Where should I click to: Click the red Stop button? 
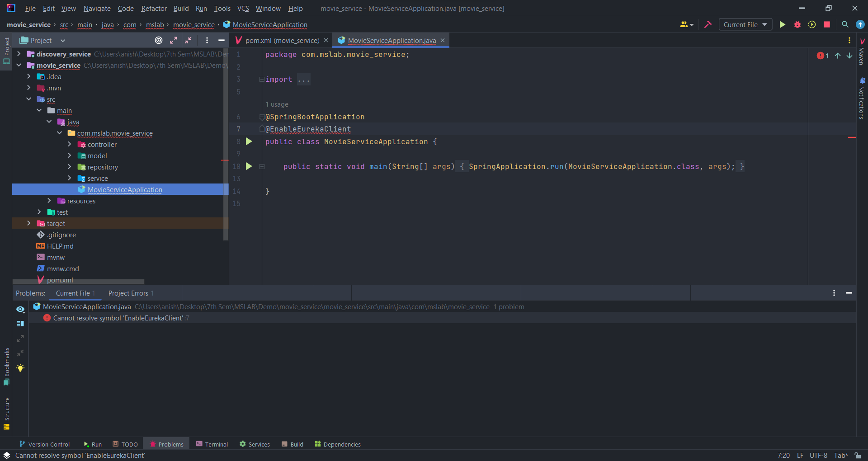[827, 25]
